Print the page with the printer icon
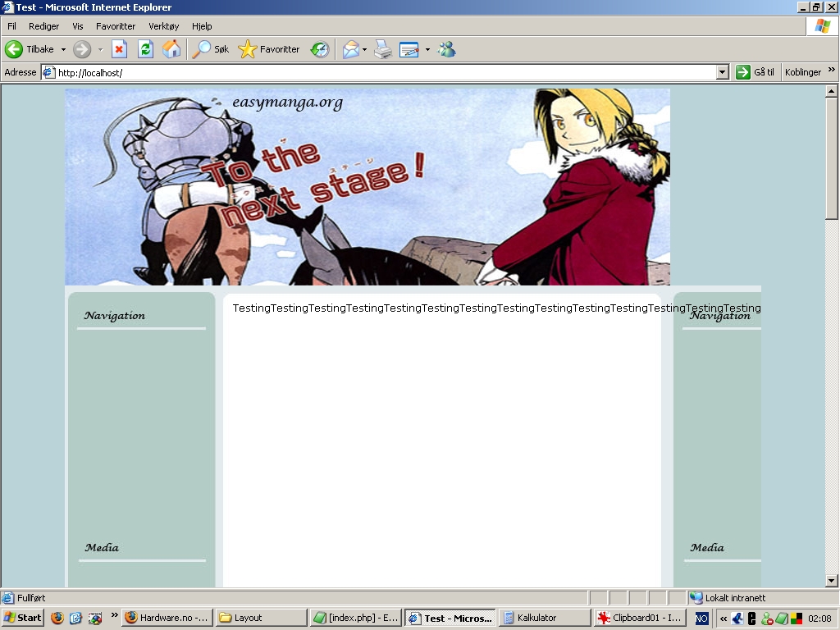 (x=383, y=49)
